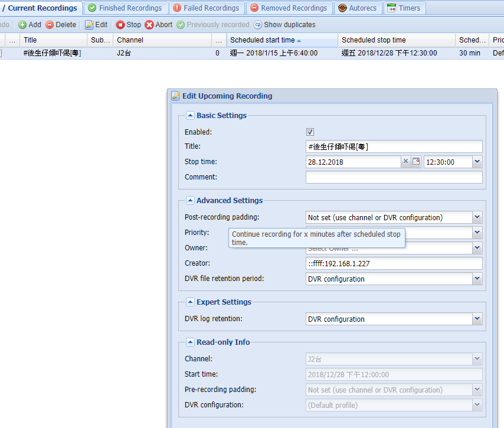Open the Priority dropdown
The width and height of the screenshot is (504, 428).
[477, 233]
